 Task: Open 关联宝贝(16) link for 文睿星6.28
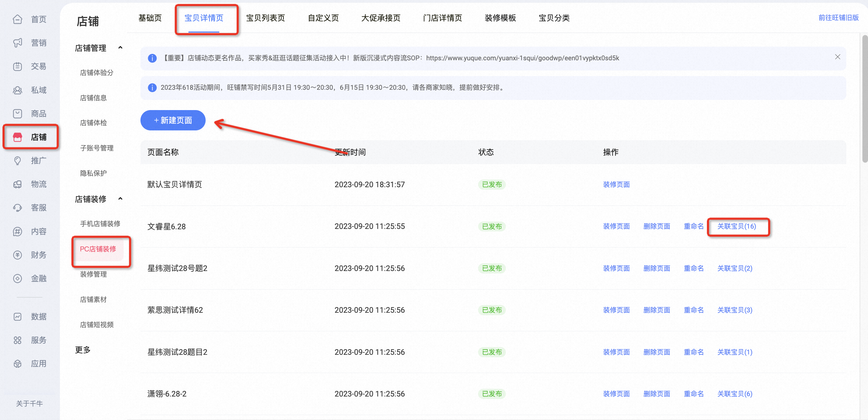(x=737, y=226)
